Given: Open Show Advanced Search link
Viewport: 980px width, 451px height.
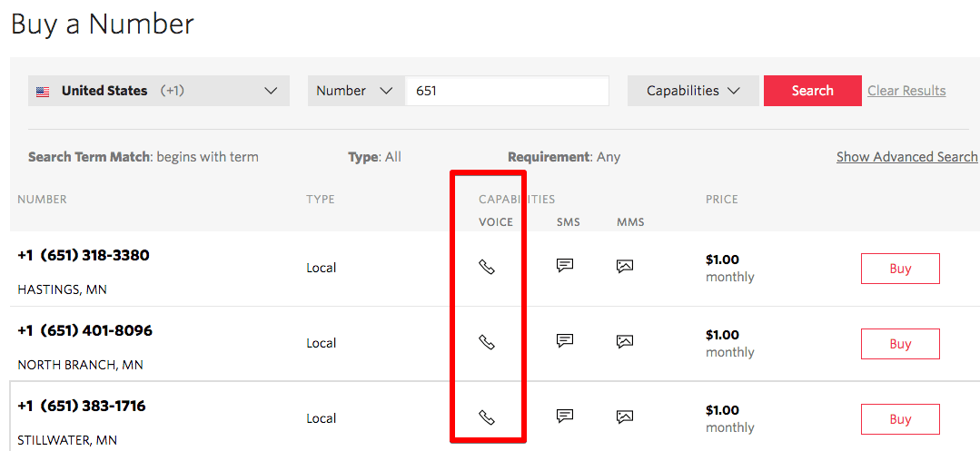Looking at the screenshot, I should pos(906,157).
